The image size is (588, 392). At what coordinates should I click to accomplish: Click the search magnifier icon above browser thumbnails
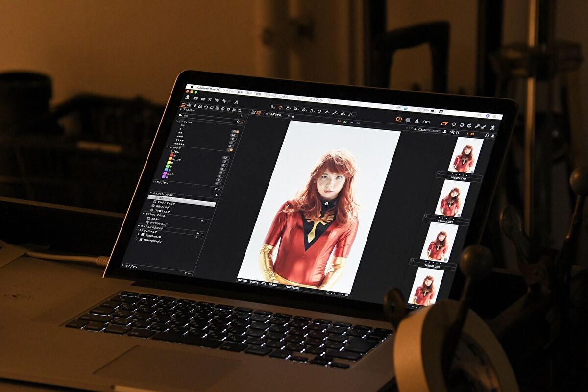pyautogui.click(x=487, y=135)
